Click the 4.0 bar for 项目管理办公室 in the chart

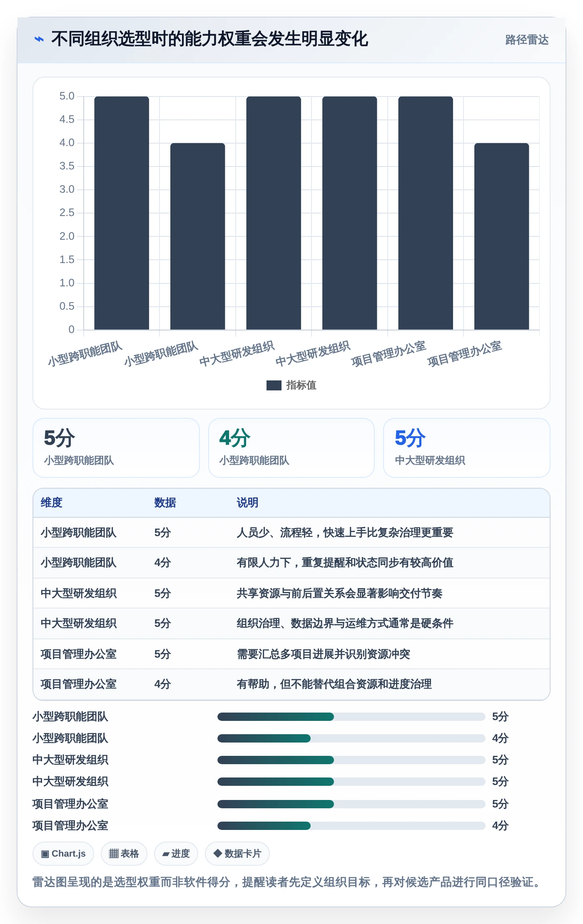(x=501, y=236)
